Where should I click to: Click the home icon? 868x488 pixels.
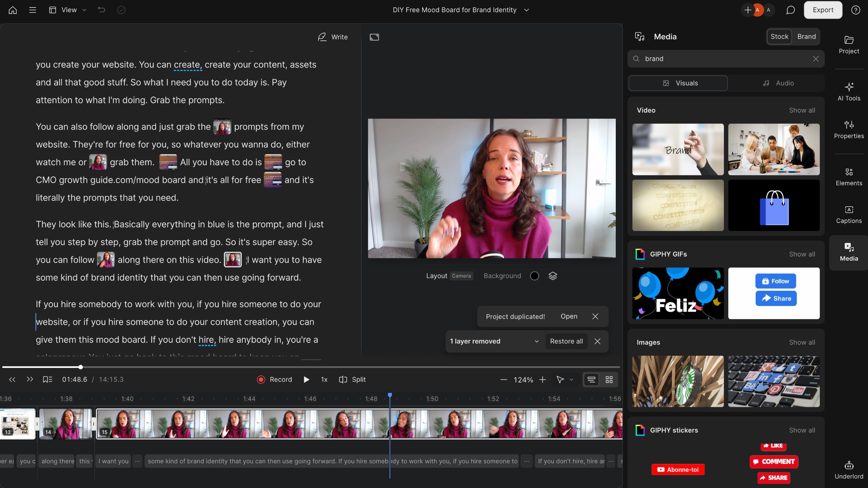13,10
